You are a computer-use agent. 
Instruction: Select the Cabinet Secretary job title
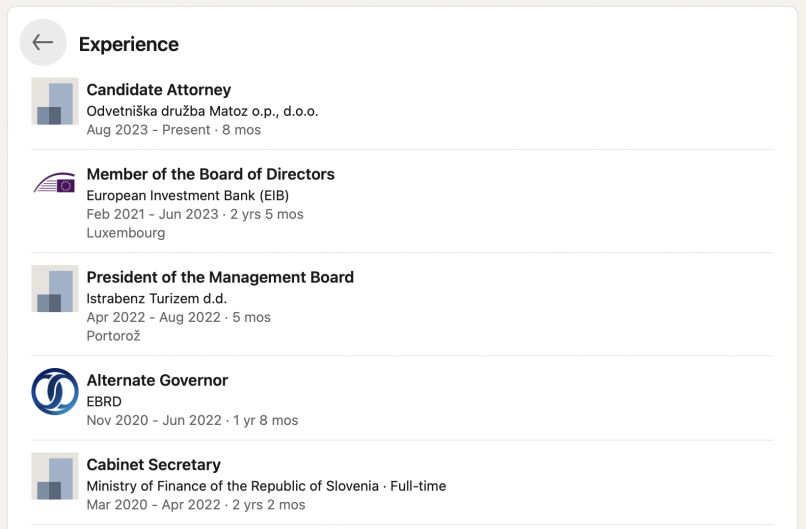[154, 464]
